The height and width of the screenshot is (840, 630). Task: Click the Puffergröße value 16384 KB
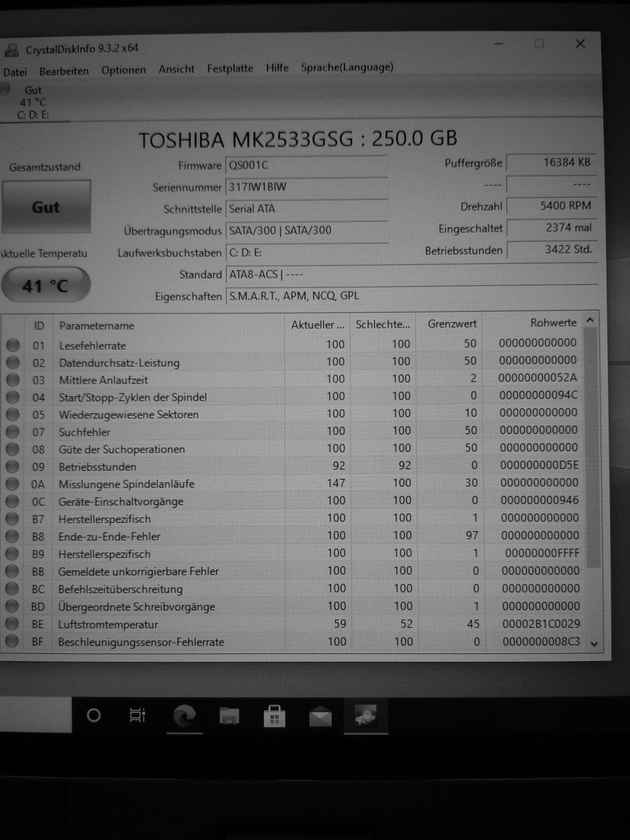(x=552, y=162)
